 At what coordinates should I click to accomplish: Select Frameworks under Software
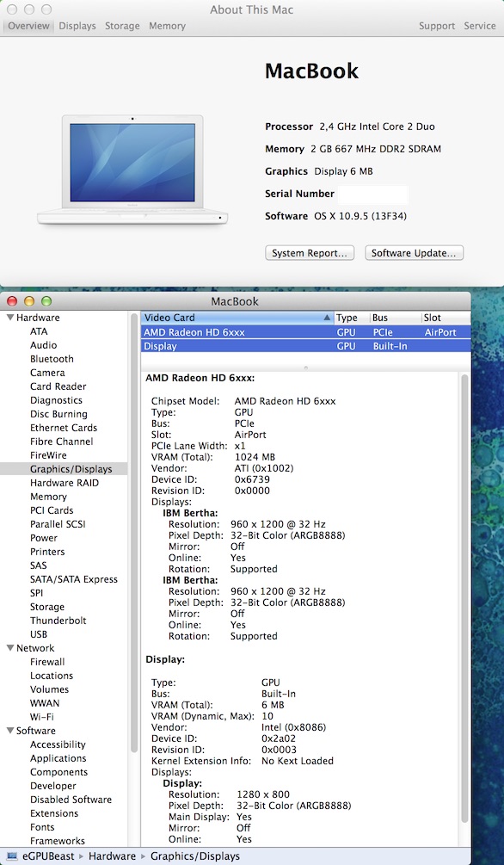click(x=58, y=841)
